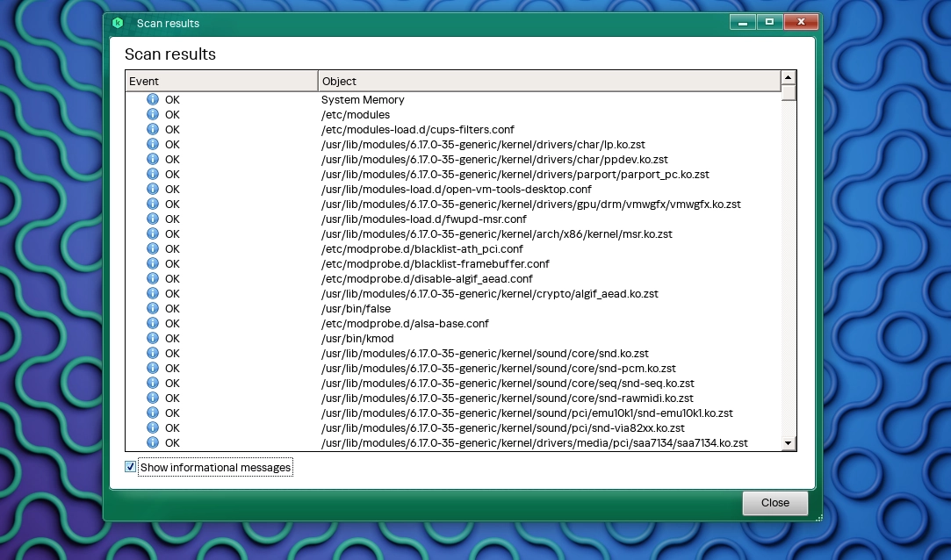Click the scrollbar down arrow

click(788, 443)
